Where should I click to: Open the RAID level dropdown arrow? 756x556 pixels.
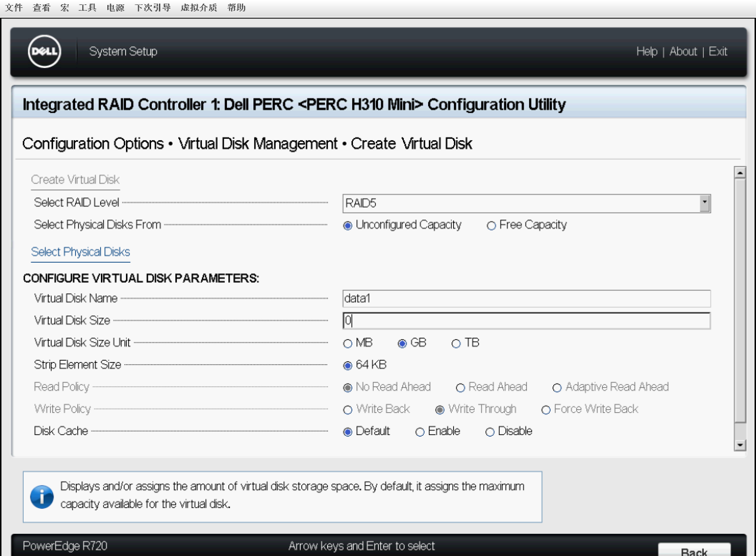click(704, 203)
